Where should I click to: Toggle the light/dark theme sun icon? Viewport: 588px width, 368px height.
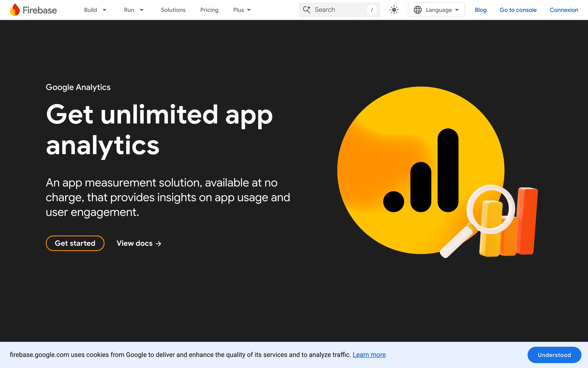pos(394,10)
